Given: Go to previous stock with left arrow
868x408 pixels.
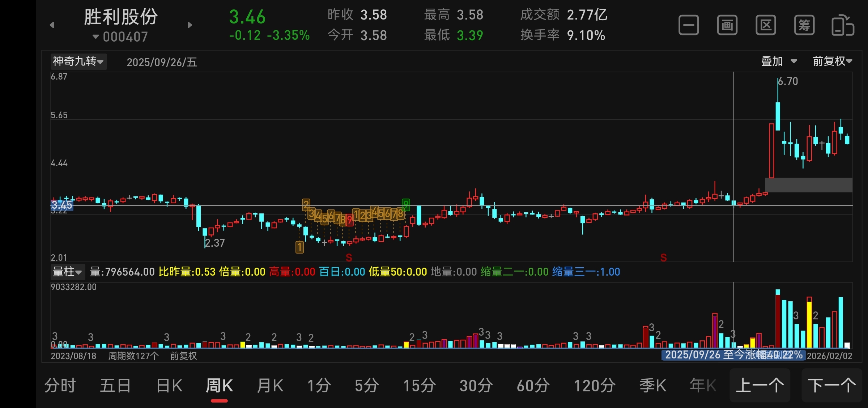Looking at the screenshot, I should point(52,25).
